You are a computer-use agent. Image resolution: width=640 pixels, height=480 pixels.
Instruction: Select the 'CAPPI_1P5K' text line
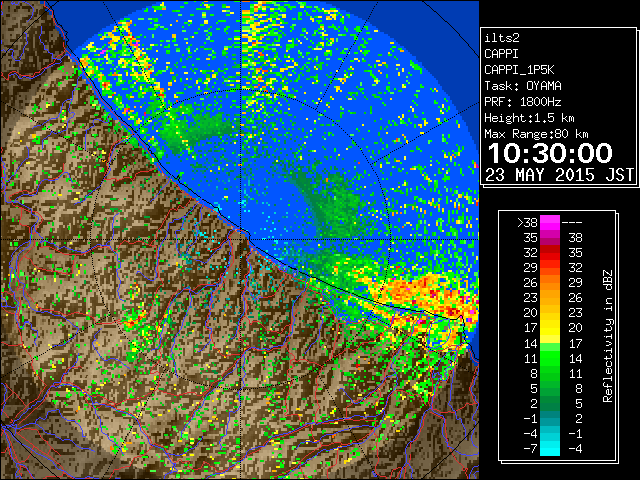click(x=519, y=70)
